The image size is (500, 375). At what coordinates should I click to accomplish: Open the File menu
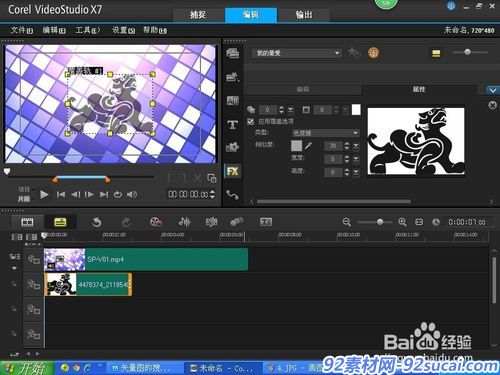pyautogui.click(x=22, y=30)
